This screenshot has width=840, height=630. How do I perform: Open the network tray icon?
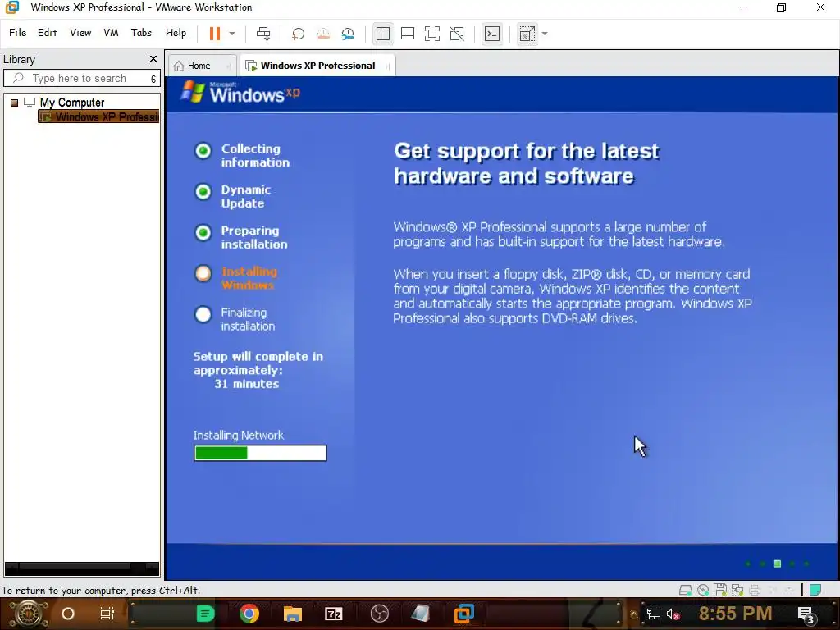pyautogui.click(x=653, y=614)
